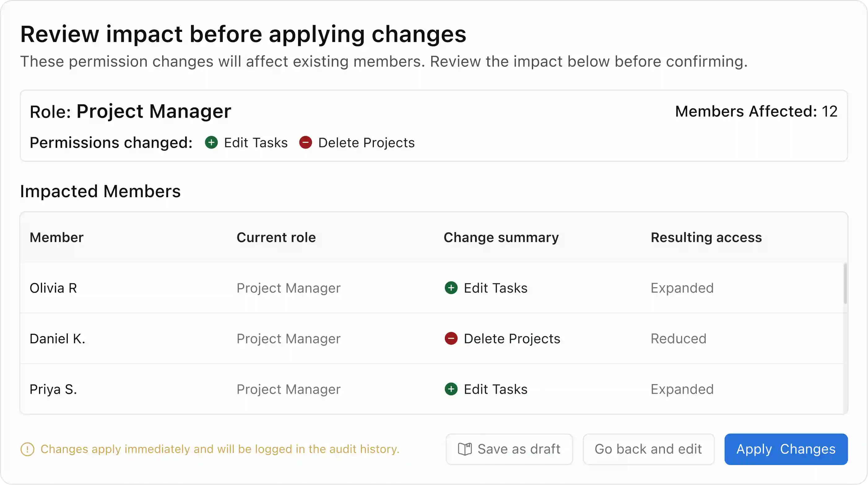Click the Resulting access column header
The image size is (868, 485).
706,237
